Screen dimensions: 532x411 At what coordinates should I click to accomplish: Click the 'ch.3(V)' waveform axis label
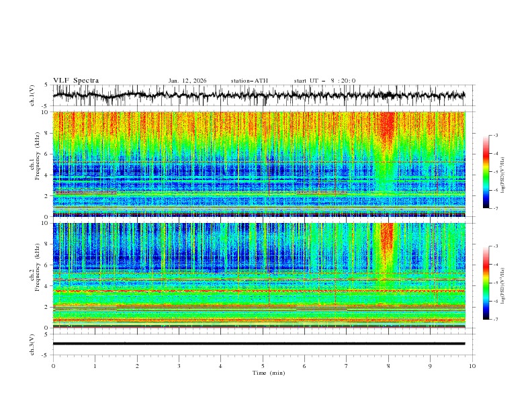pos(32,345)
